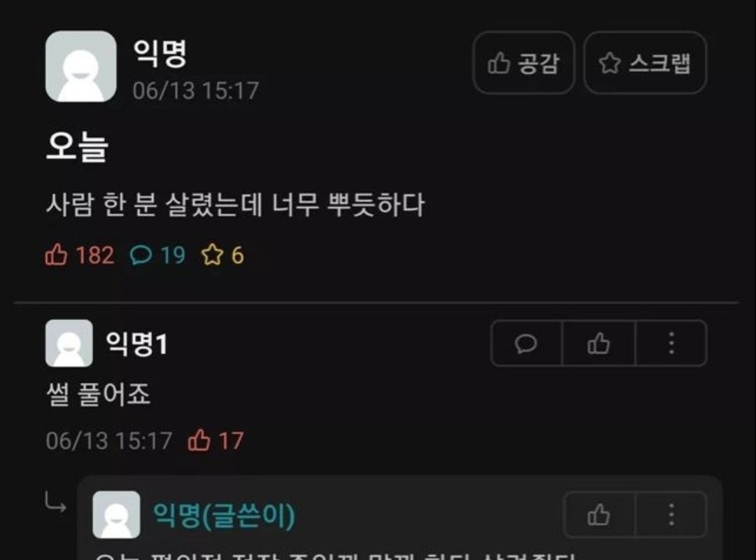Tap the 익명 author name of the post
Viewport: 756px width, 560px height.
pyautogui.click(x=160, y=52)
